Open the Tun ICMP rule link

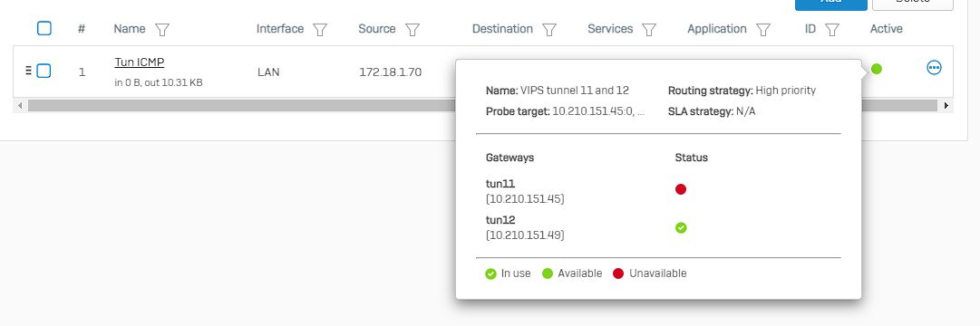(x=140, y=62)
